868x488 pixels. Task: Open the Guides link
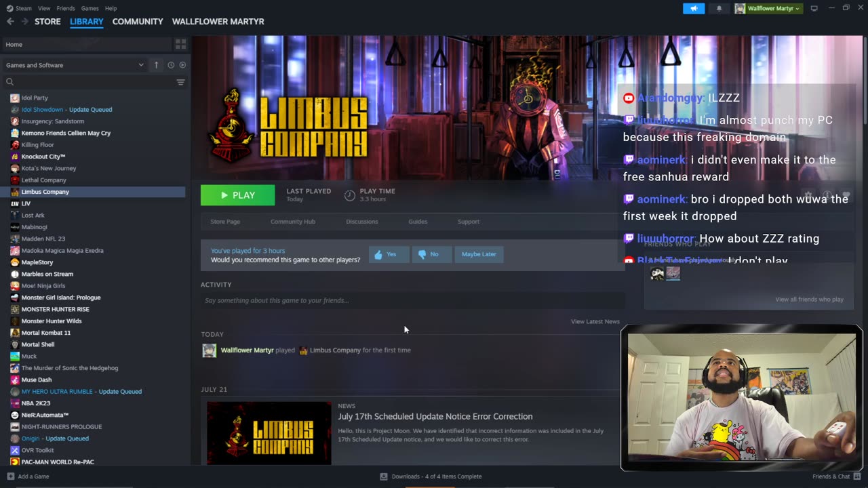click(x=418, y=222)
